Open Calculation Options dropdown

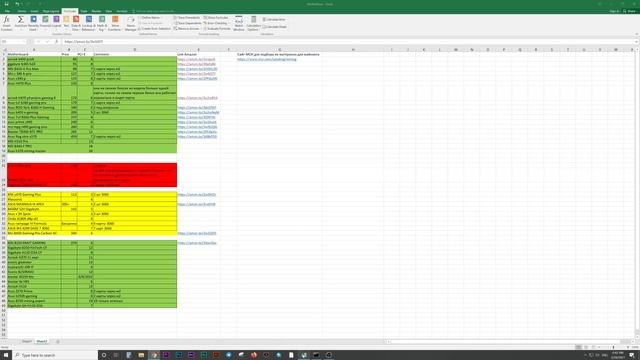tap(253, 23)
